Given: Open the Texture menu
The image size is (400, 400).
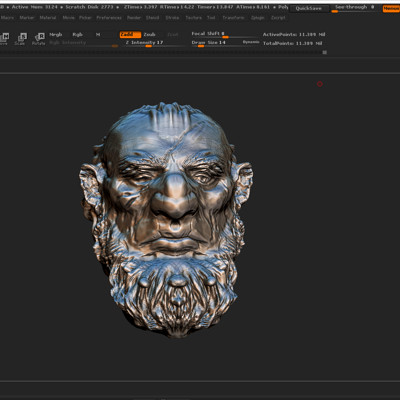Looking at the screenshot, I should click(x=194, y=18).
